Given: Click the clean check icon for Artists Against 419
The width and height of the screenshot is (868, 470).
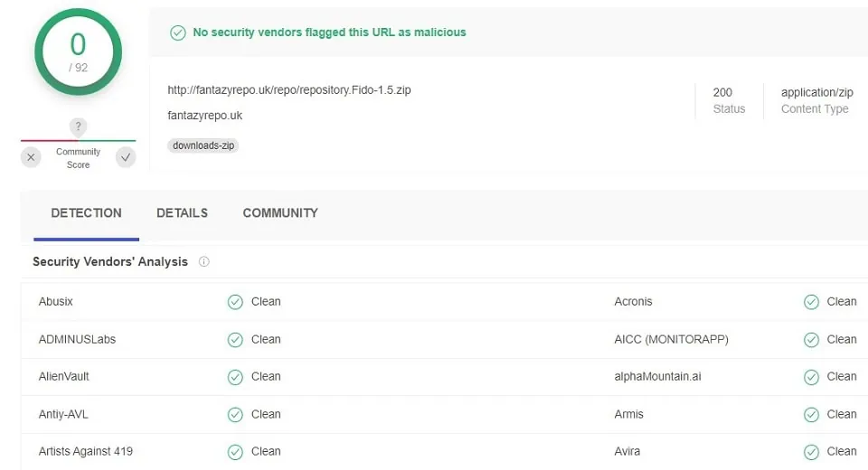Looking at the screenshot, I should pyautogui.click(x=235, y=452).
